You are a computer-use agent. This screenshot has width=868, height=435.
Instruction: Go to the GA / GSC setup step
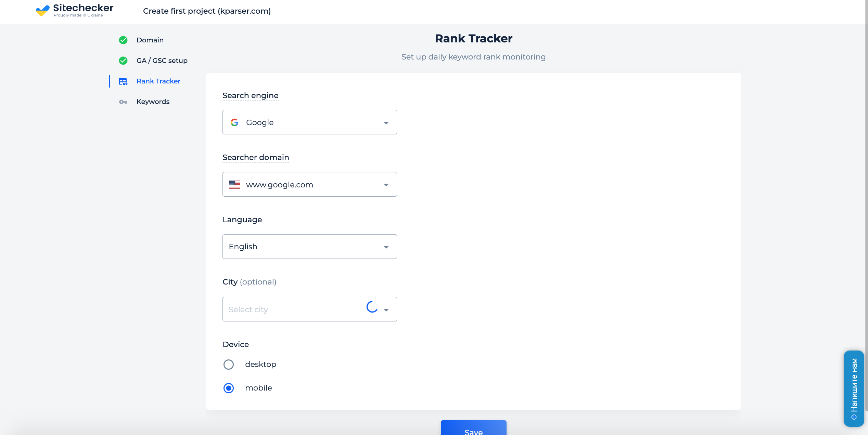click(162, 61)
